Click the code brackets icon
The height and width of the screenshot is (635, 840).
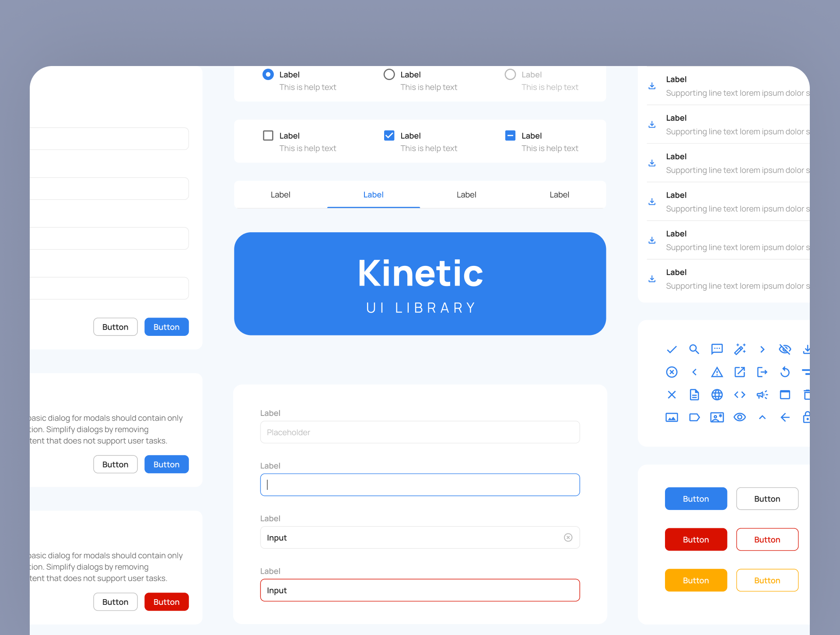(x=740, y=394)
